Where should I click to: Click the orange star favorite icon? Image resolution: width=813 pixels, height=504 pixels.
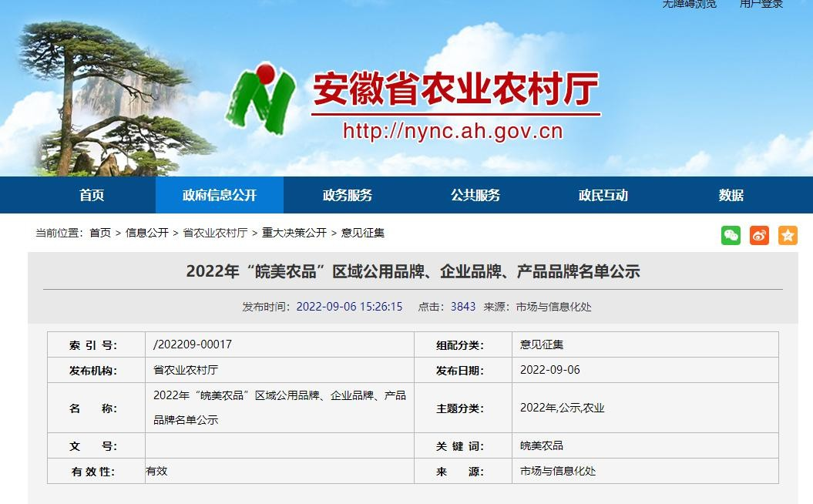[788, 236]
